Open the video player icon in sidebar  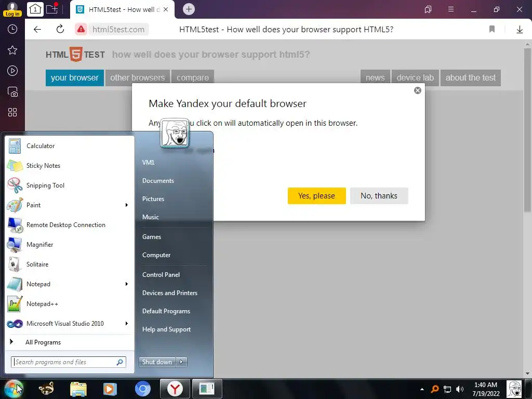click(12, 71)
